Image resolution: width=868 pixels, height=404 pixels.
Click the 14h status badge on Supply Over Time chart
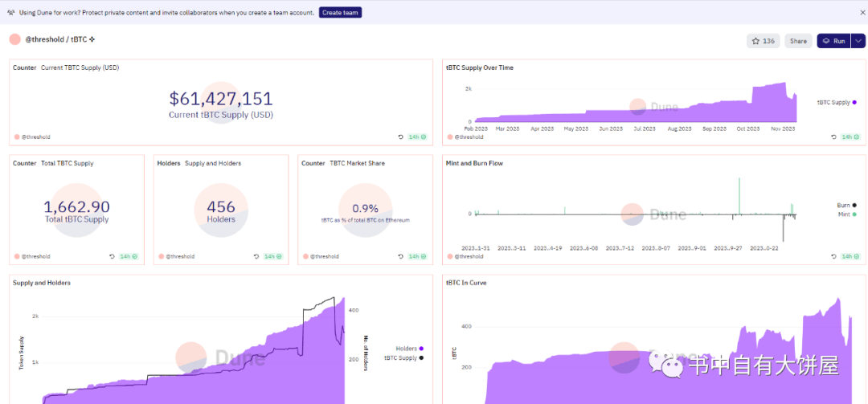pos(850,137)
